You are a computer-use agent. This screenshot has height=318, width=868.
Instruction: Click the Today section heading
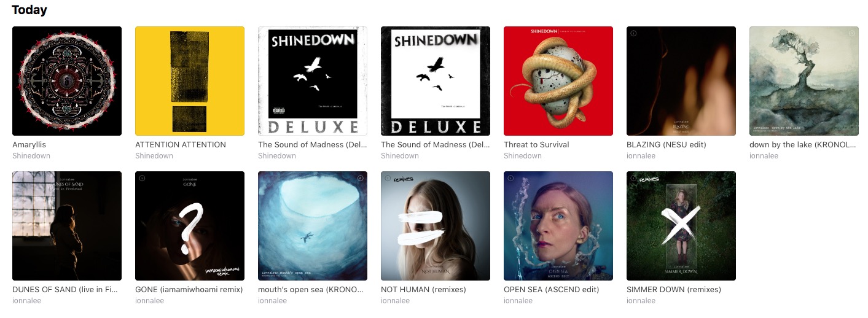[x=29, y=10]
